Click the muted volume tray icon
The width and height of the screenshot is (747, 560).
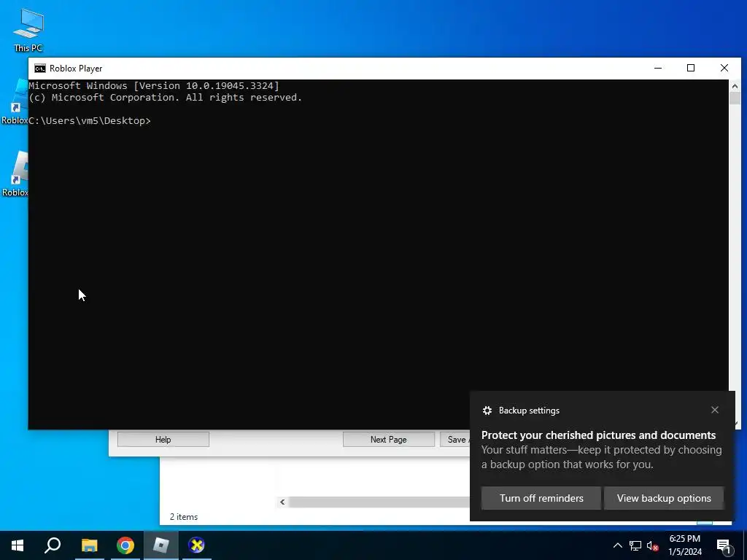653,545
